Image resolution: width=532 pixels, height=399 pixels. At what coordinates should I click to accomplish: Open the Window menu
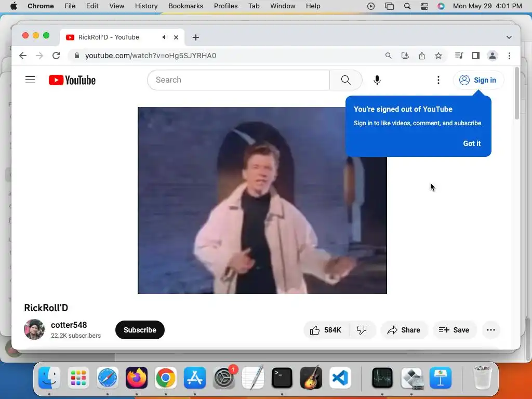(x=283, y=6)
